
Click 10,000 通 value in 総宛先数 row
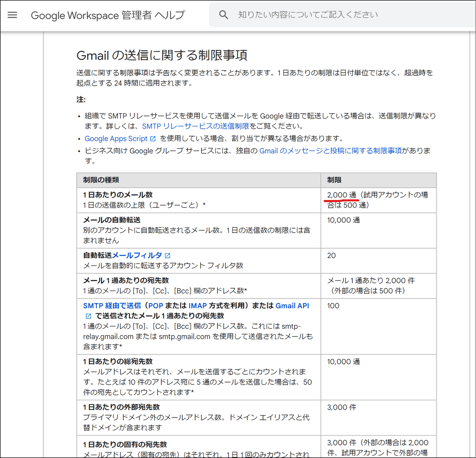point(344,362)
